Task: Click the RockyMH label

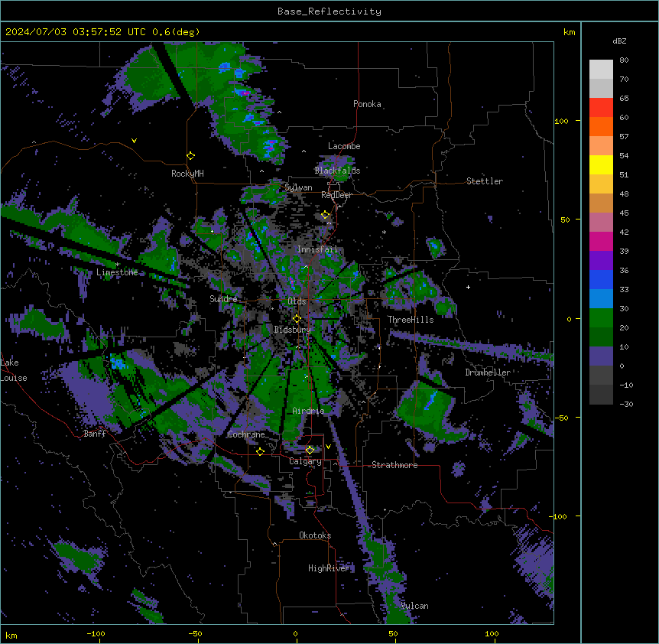Action: (187, 174)
